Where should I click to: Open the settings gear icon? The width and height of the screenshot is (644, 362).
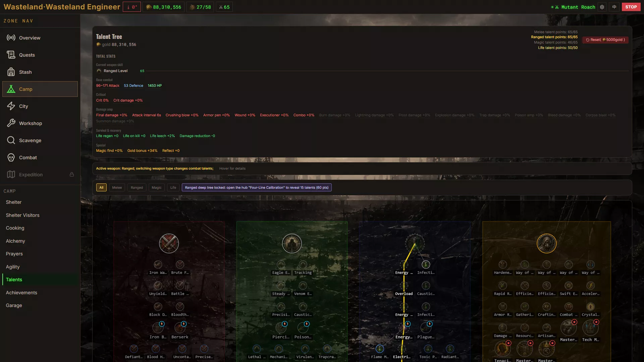pos(602,7)
